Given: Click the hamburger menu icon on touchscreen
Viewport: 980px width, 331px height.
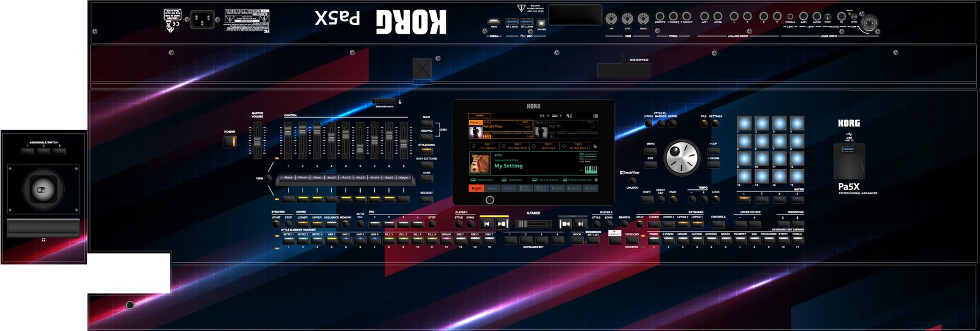Looking at the screenshot, I should coord(595,116).
